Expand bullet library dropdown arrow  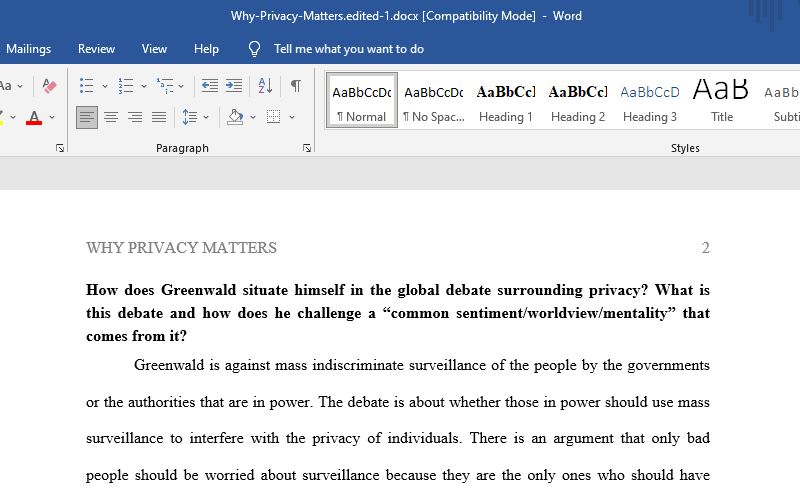pyautogui.click(x=105, y=86)
